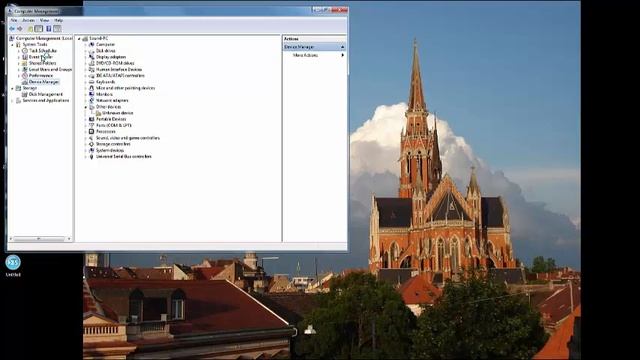
Task: Select the Device Manager icon in the left tree
Action: (x=25, y=82)
